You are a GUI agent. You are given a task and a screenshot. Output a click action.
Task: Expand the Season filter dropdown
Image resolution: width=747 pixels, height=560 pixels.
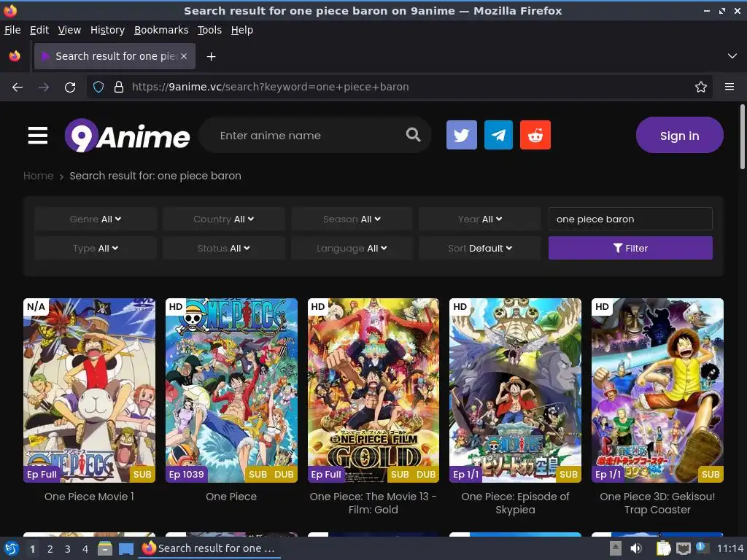click(x=352, y=219)
